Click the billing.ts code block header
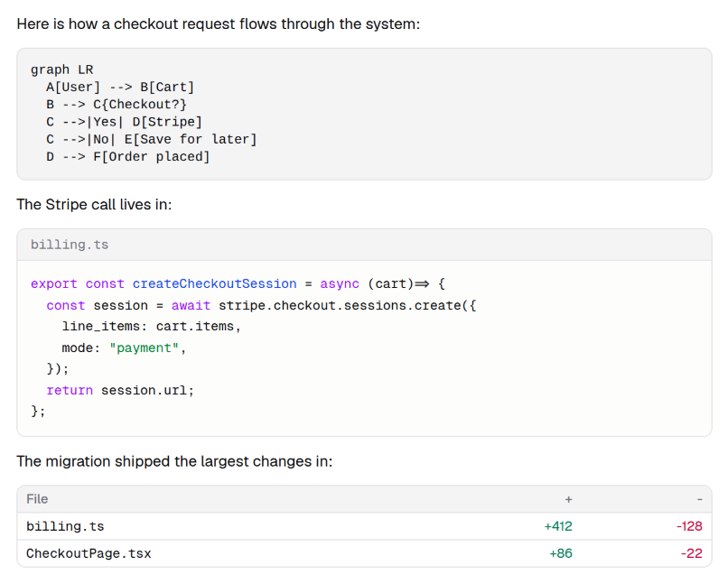Image resolution: width=728 pixels, height=575 pixels. 364,245
